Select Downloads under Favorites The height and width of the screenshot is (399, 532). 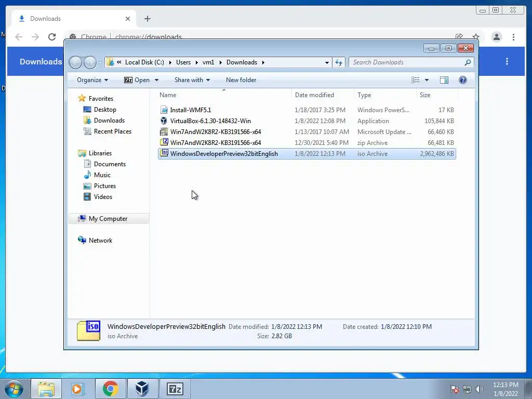pos(109,121)
